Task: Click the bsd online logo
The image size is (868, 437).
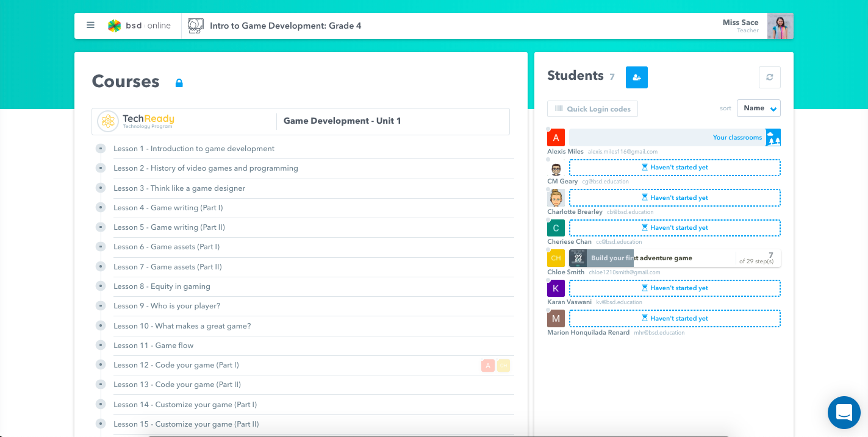Action: (x=140, y=26)
